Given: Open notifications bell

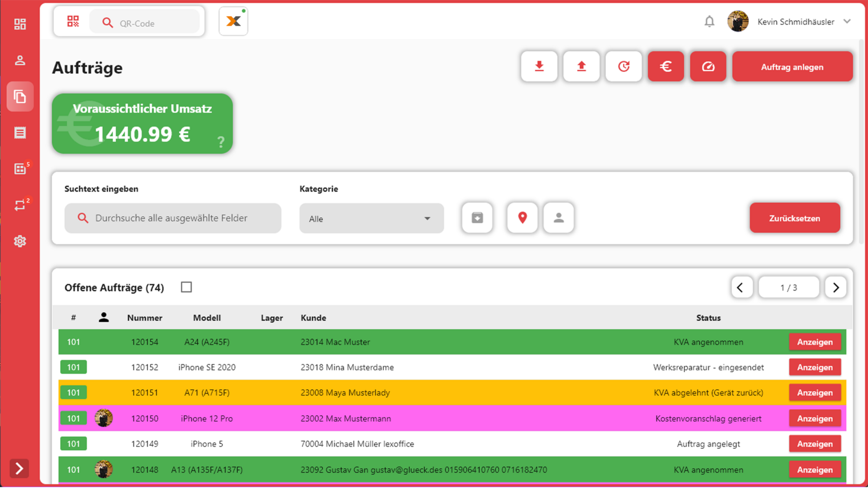Looking at the screenshot, I should [709, 22].
